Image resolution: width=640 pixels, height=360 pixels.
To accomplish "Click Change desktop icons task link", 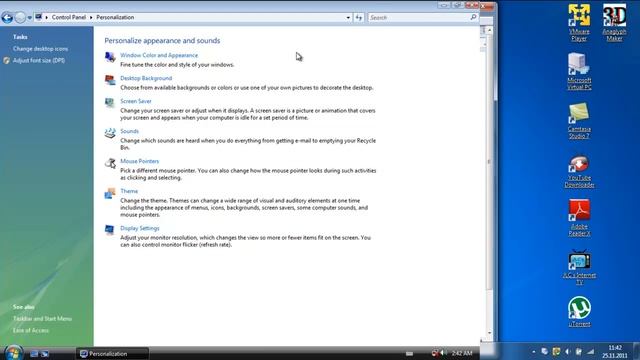I will pyautogui.click(x=40, y=49).
